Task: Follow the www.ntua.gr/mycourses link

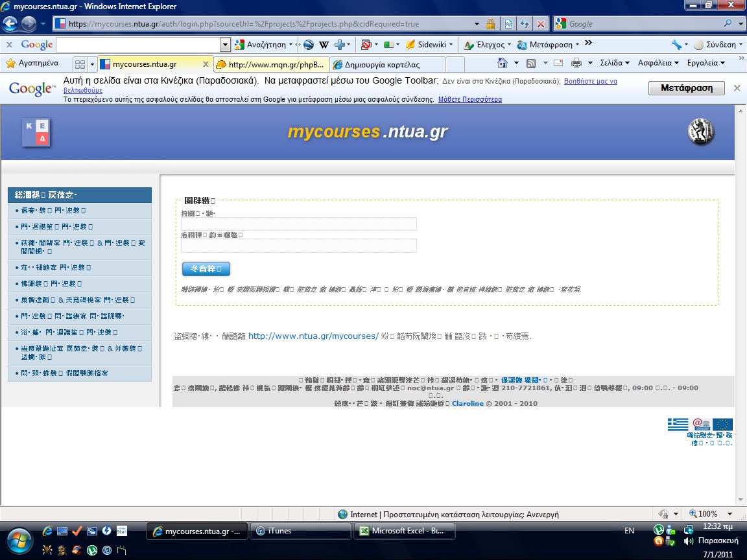Action: pos(313,336)
